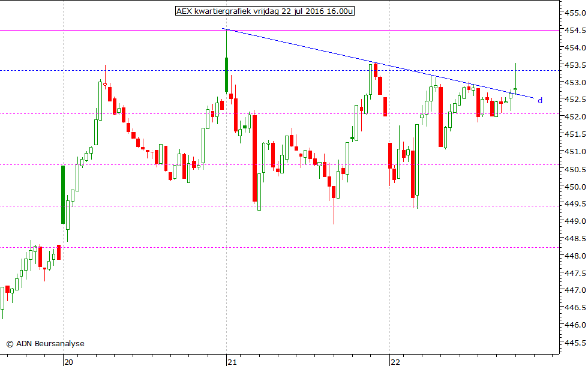
Task: Click the date label 22 on time axis
Action: (395, 362)
